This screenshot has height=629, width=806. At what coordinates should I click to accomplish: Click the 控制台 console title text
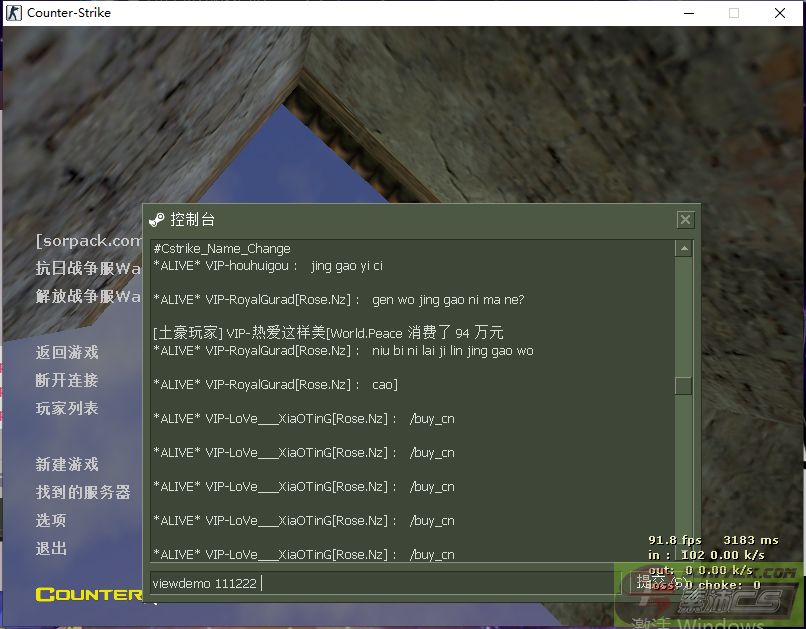point(192,220)
